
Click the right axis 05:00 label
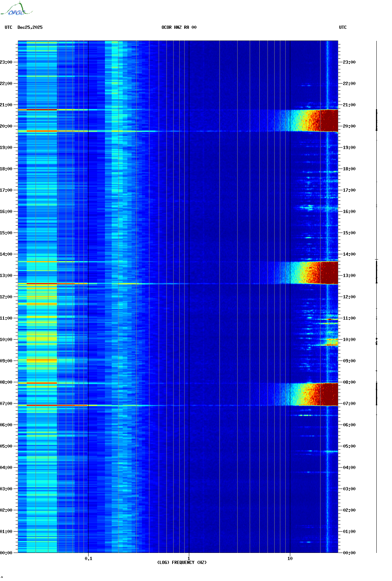(349, 446)
